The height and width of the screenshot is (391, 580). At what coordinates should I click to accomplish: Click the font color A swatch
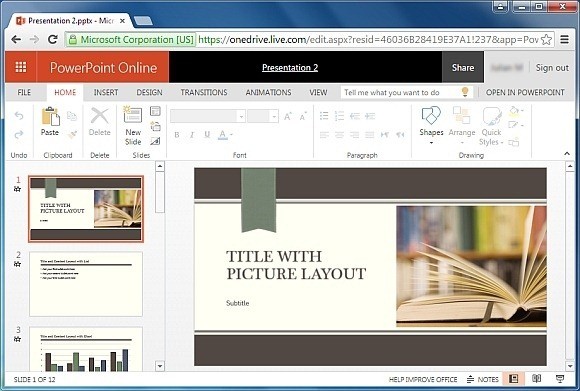point(222,135)
